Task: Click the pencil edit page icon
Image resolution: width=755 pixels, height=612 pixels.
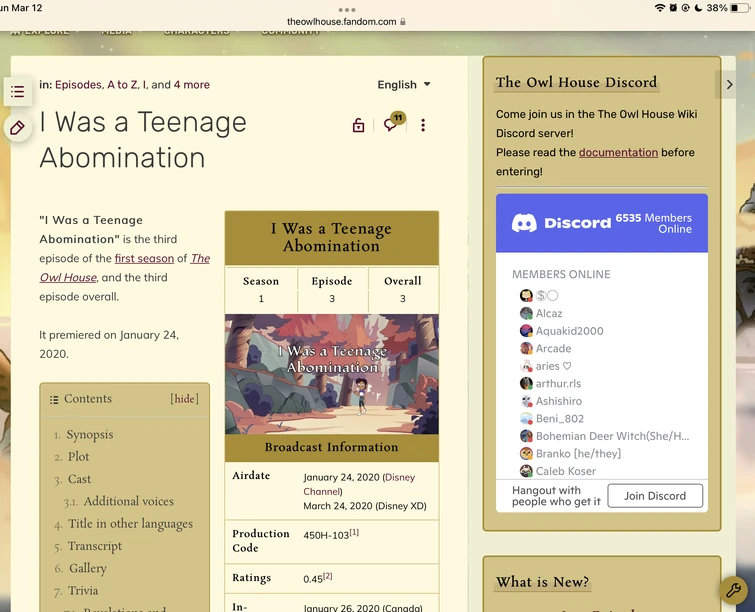Action: coord(17,128)
